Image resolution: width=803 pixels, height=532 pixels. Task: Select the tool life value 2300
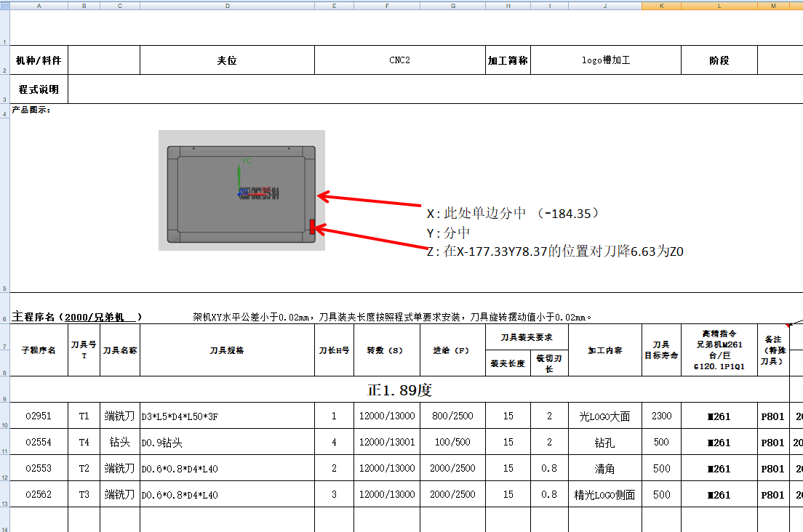(x=660, y=416)
